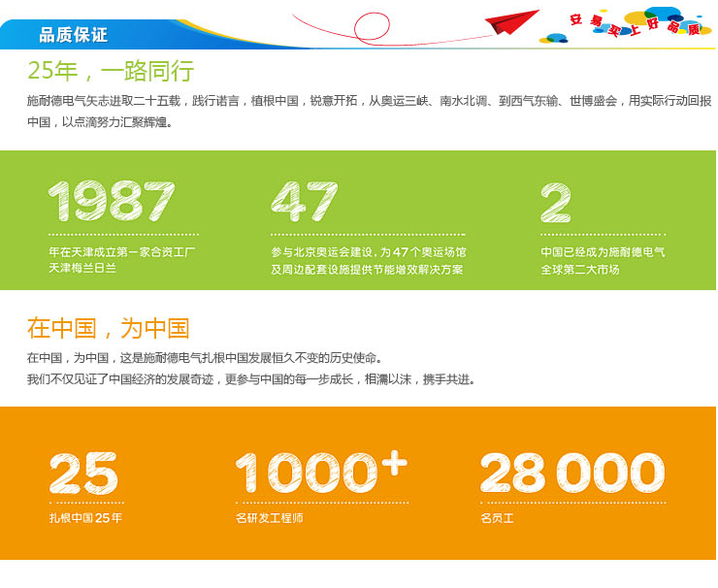Click the heading 25年，一路同行
Viewport: 718px width, 588px height.
(x=111, y=71)
